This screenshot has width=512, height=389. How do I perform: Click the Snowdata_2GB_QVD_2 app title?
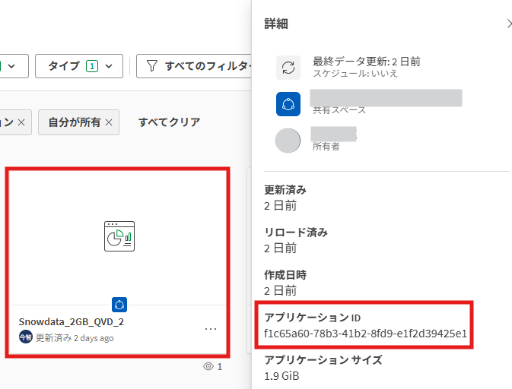click(x=71, y=322)
